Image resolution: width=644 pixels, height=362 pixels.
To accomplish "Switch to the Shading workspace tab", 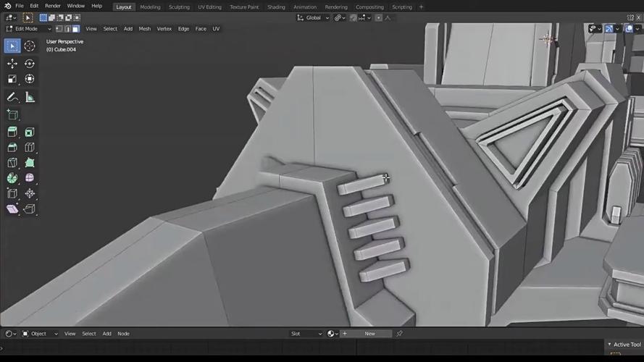I will click(276, 7).
